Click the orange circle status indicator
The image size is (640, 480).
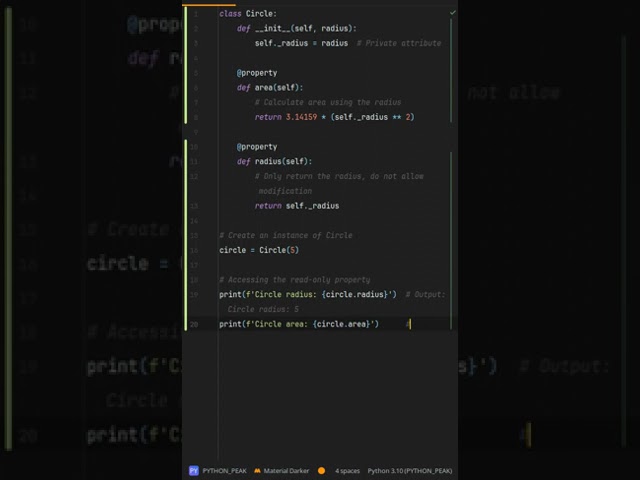tap(322, 471)
